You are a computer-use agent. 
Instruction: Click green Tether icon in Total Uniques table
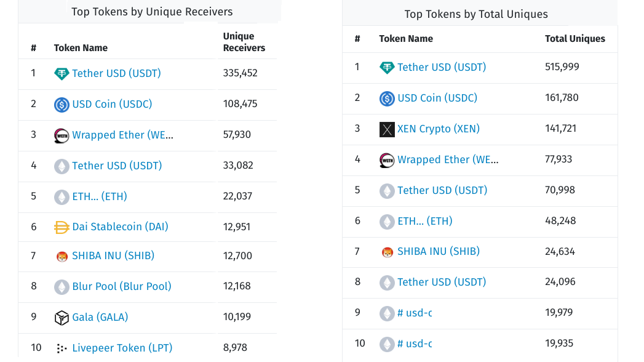pos(387,68)
